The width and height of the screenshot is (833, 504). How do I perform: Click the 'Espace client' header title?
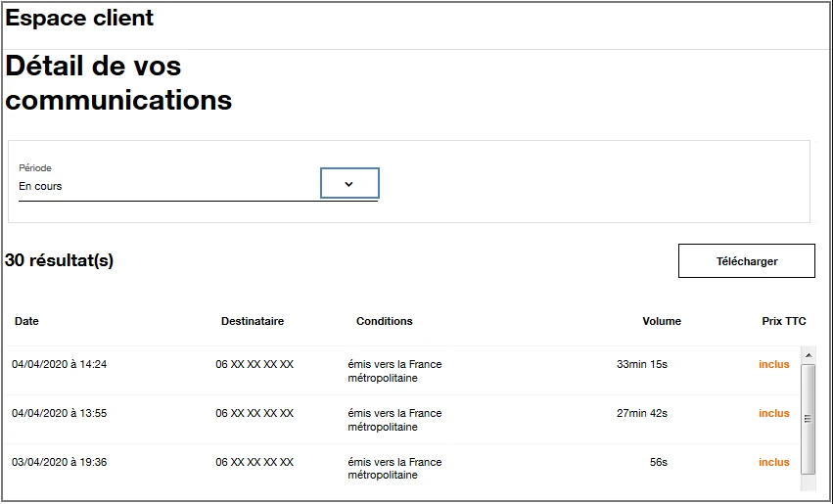coord(79,18)
